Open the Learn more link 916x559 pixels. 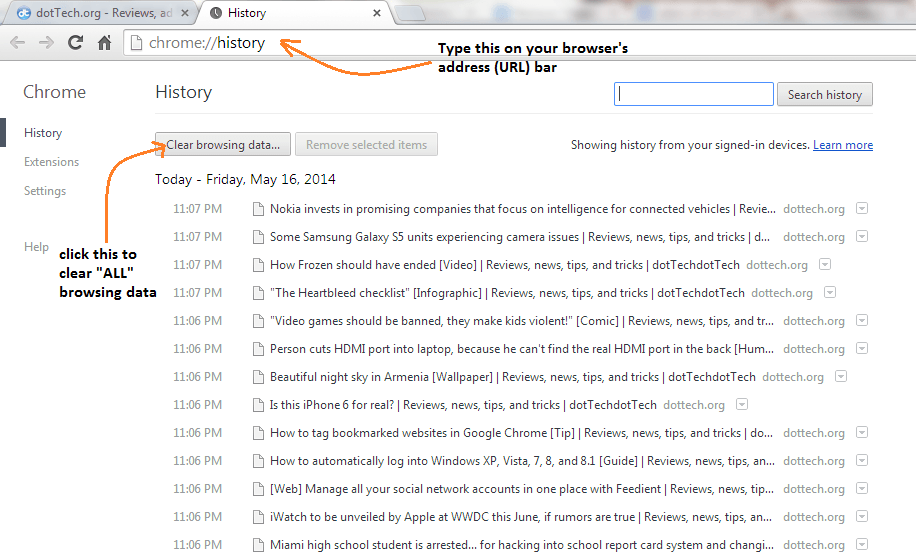(x=843, y=145)
